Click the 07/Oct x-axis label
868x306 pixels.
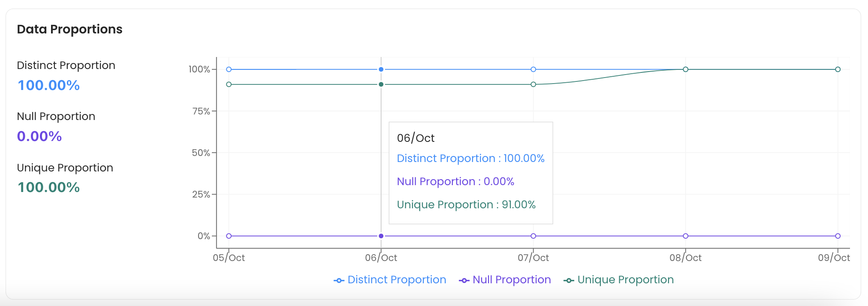tap(533, 258)
